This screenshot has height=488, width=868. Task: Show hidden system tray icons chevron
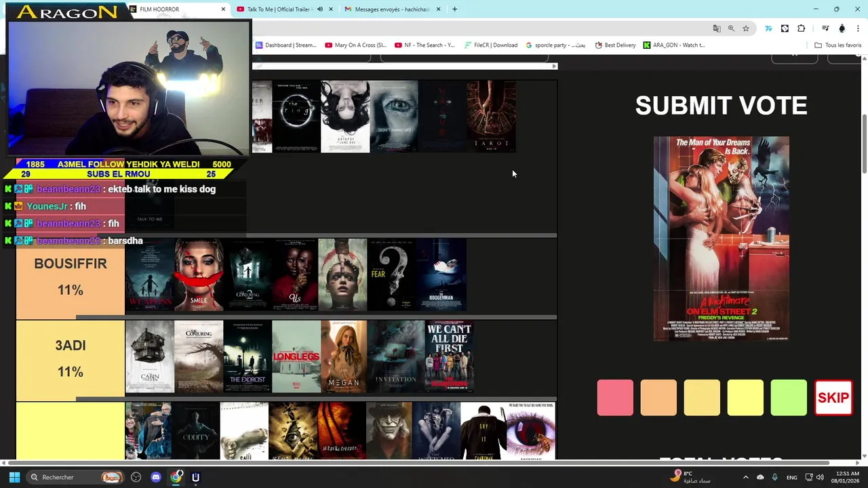[x=745, y=477]
